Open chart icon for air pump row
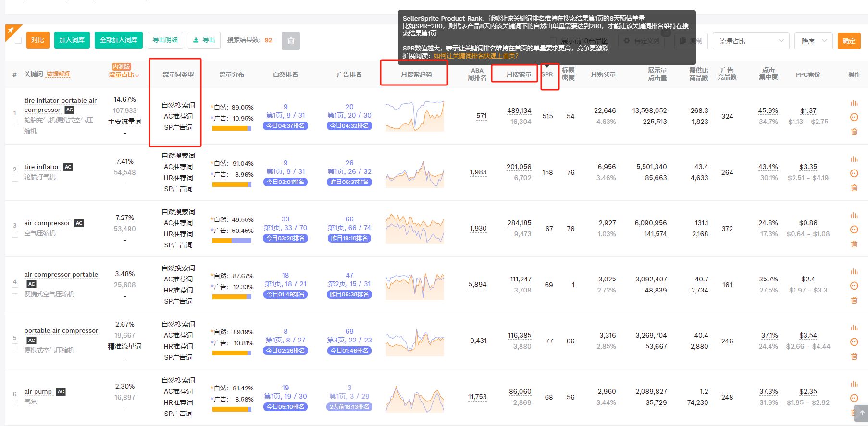This screenshot has width=868, height=426. tap(854, 384)
